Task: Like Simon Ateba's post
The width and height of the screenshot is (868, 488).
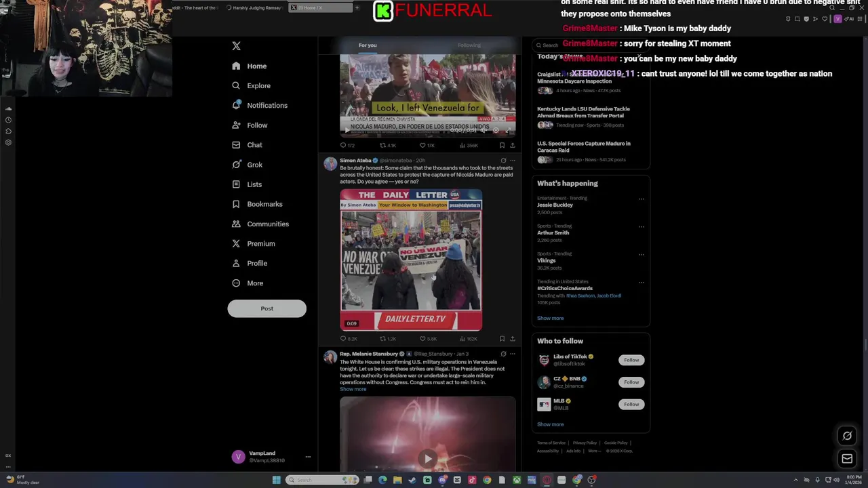Action: pyautogui.click(x=427, y=339)
